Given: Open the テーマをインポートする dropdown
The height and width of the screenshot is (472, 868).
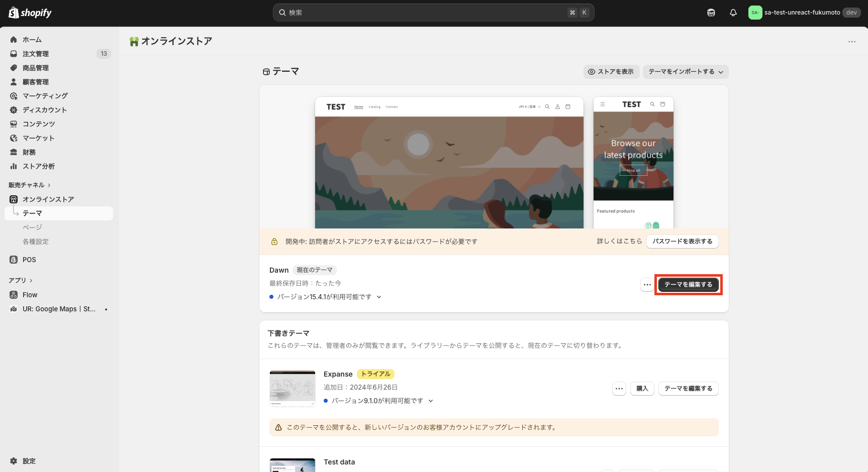Looking at the screenshot, I should click(686, 72).
